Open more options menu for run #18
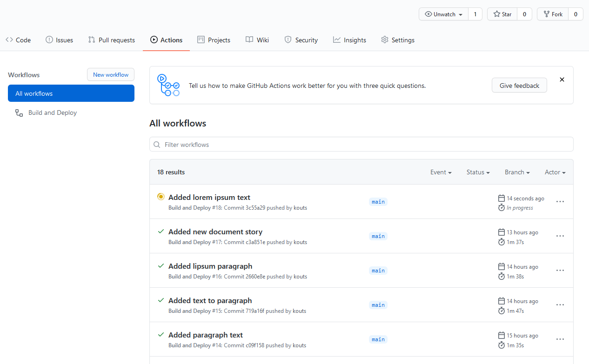The height and width of the screenshot is (364, 589). point(560,202)
